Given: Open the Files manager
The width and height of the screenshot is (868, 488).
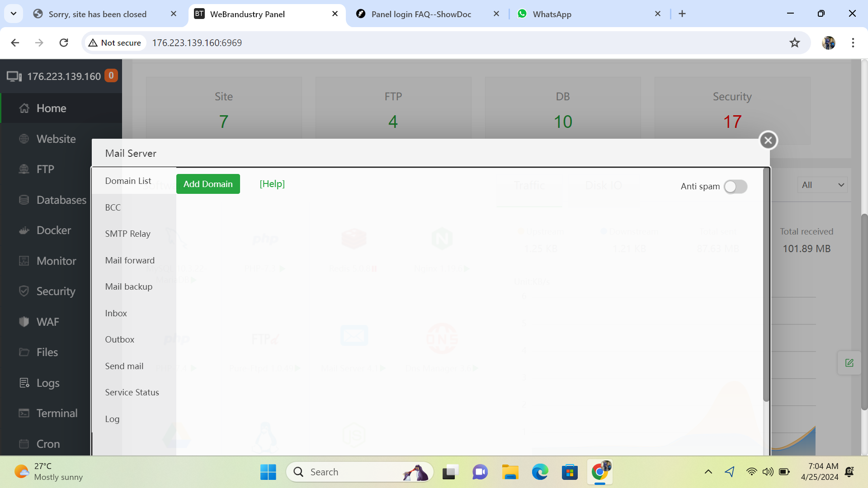Looking at the screenshot, I should click(x=47, y=352).
